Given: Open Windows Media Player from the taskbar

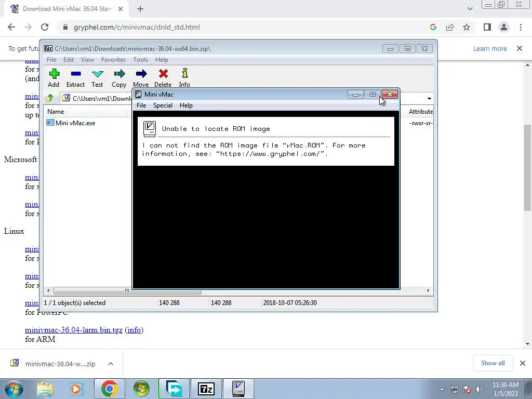Looking at the screenshot, I should (x=77, y=389).
